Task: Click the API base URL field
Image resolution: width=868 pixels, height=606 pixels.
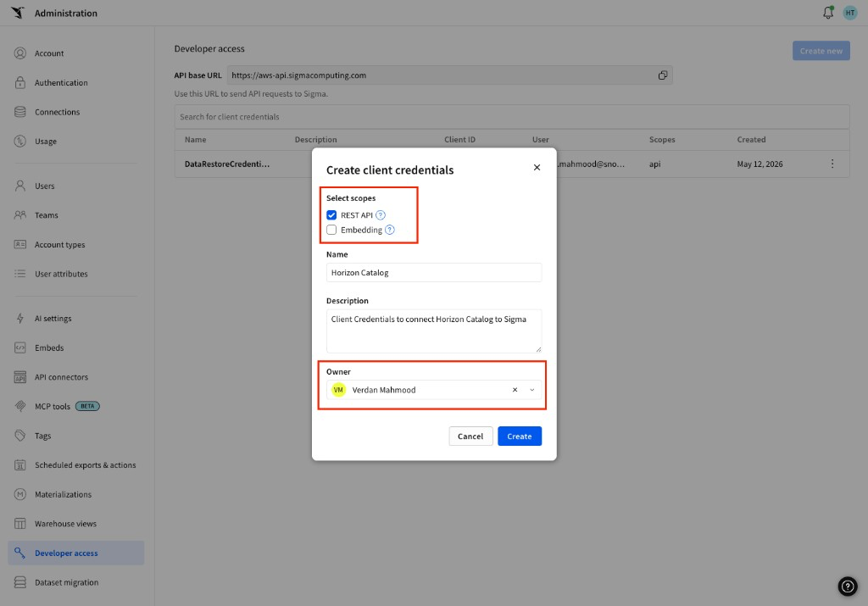Action: 450,75
